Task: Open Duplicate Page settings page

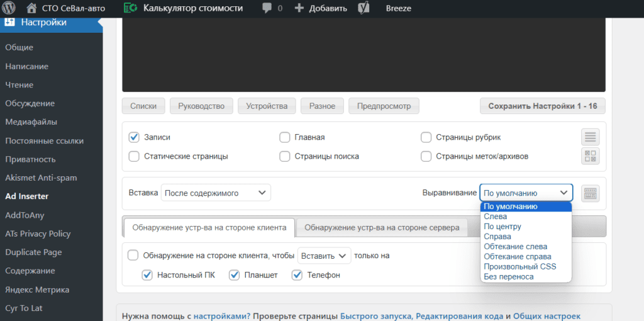Action: [33, 252]
